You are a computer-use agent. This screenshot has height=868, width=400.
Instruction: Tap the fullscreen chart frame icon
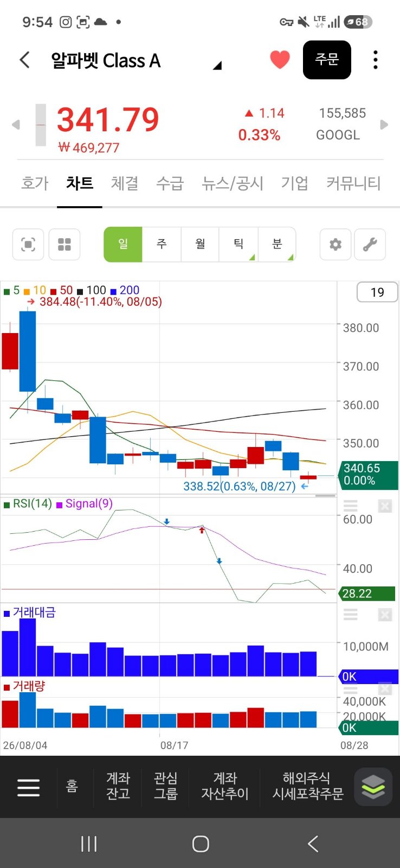coord(28,245)
